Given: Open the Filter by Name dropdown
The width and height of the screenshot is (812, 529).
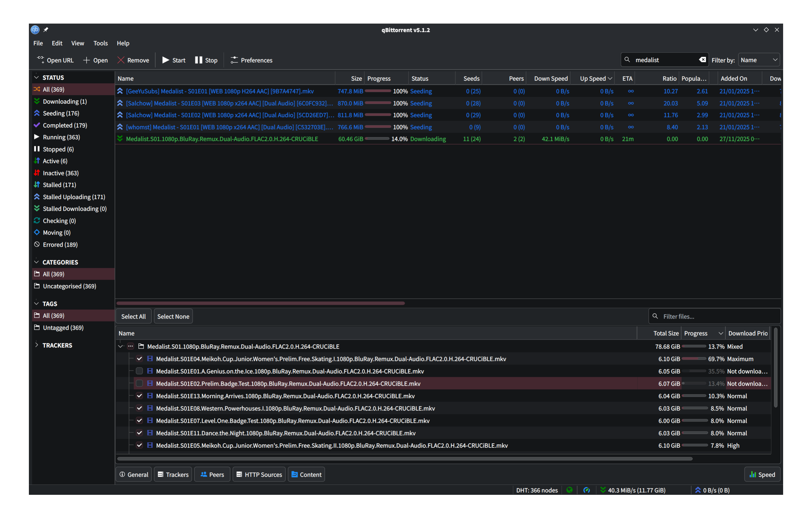Looking at the screenshot, I should [759, 60].
